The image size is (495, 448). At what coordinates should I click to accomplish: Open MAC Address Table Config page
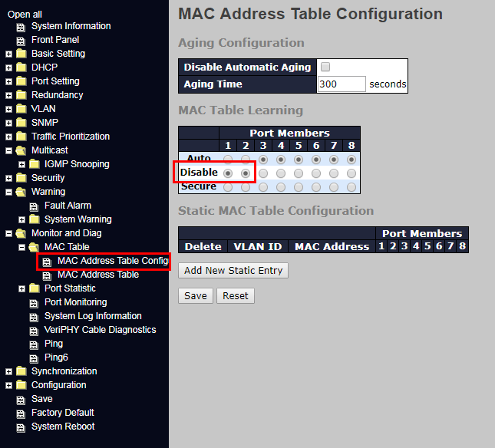tap(113, 261)
